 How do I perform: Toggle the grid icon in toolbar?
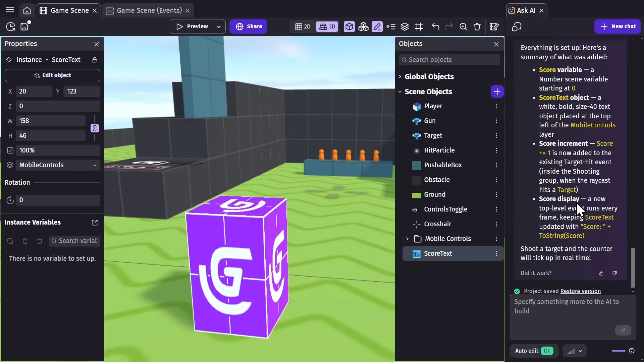419,26
